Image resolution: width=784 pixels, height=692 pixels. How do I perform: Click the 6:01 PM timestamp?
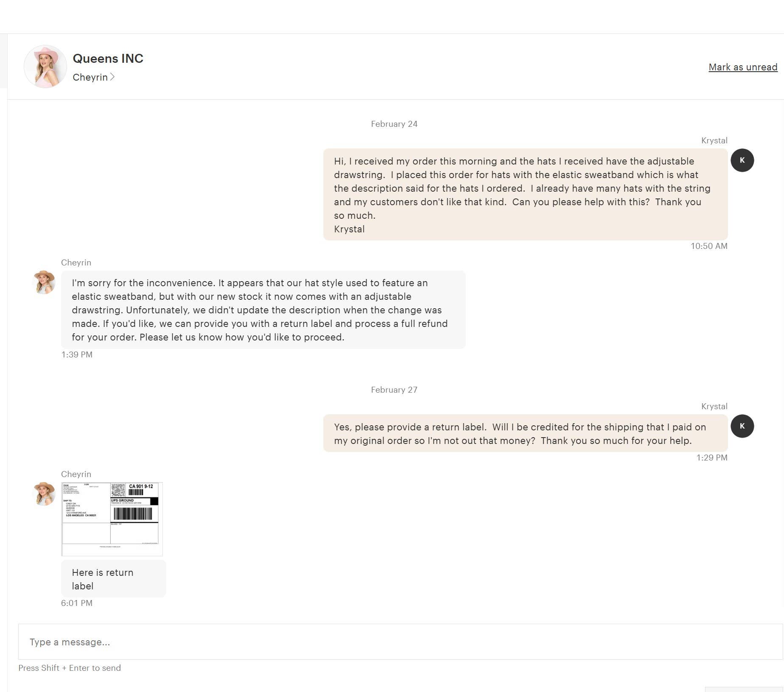(77, 603)
